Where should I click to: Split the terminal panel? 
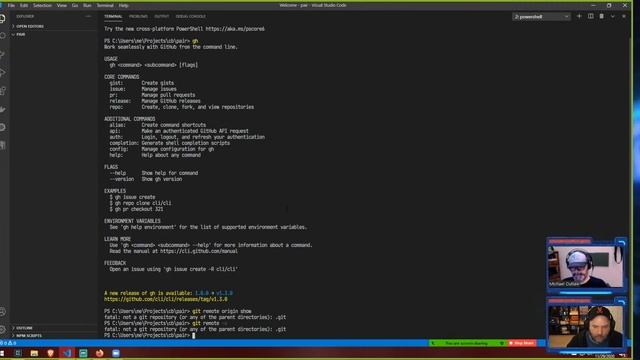[590, 16]
